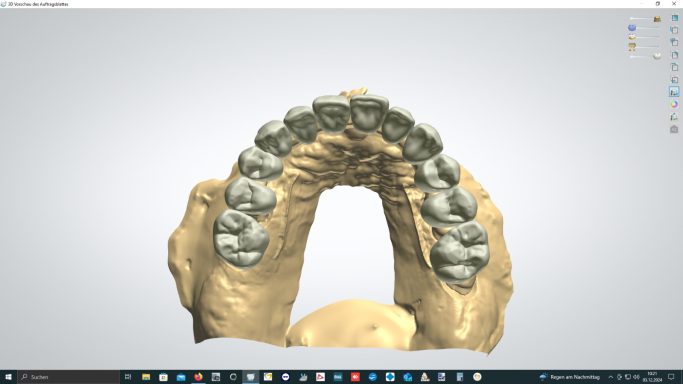Click the front incisor crown on the model
The image size is (683, 384).
(369, 112)
